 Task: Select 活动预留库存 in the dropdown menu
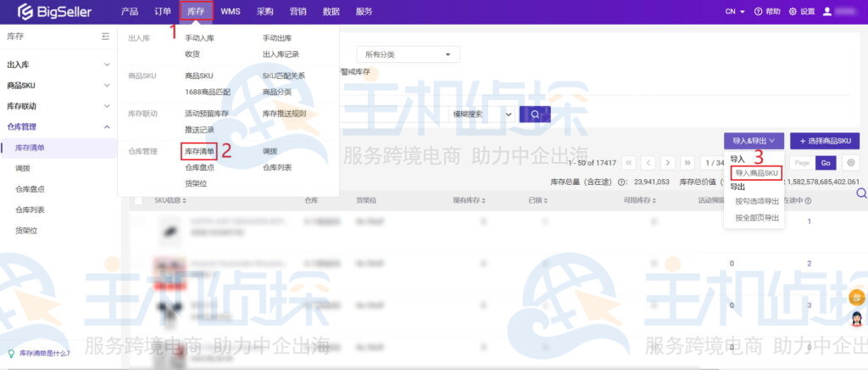tap(207, 114)
